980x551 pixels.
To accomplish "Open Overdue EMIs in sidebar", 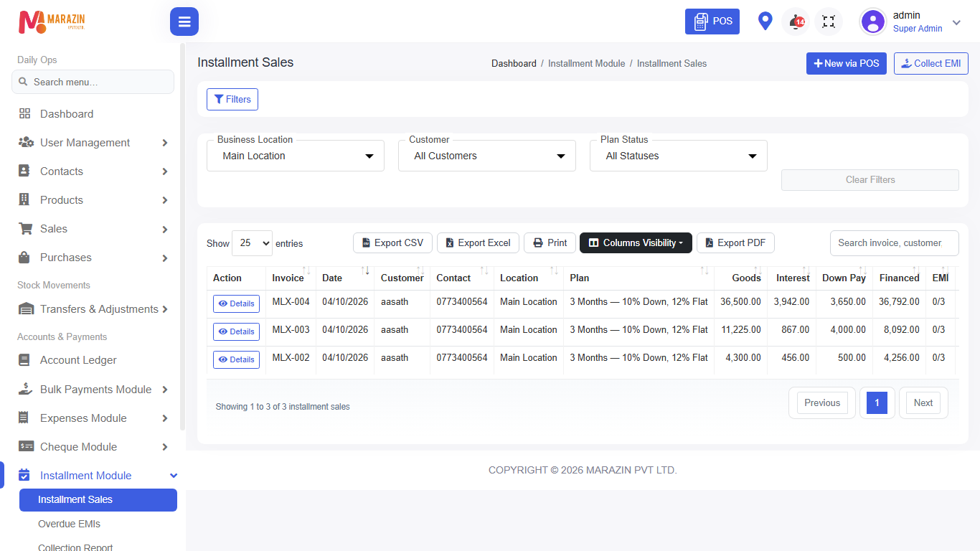I will click(69, 524).
